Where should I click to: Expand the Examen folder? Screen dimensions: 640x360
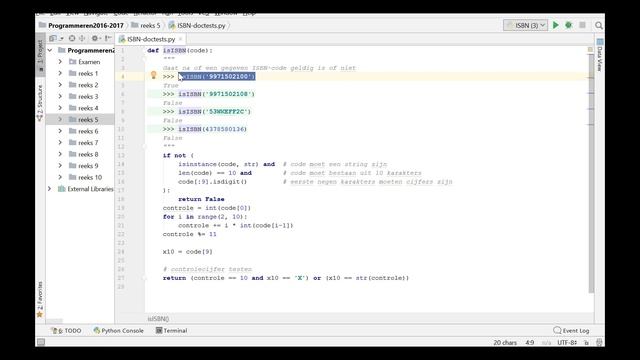pos(60,62)
